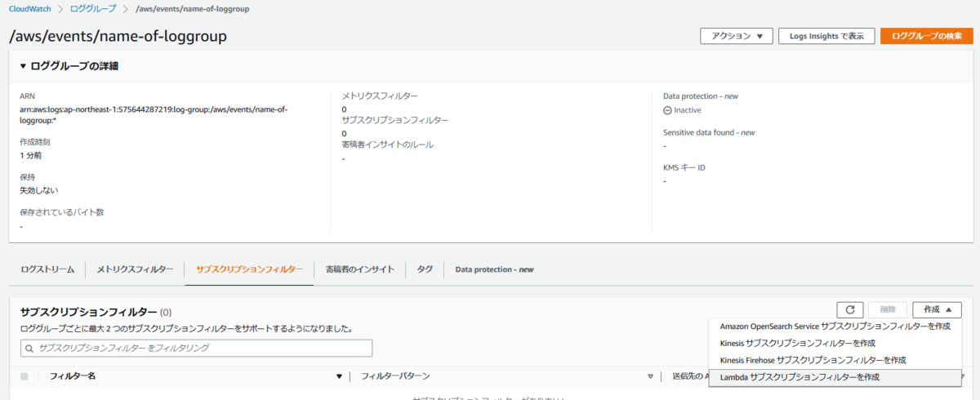980x400 pixels.
Task: Click the 保存されているバイト数 label
Action: [x=62, y=212]
